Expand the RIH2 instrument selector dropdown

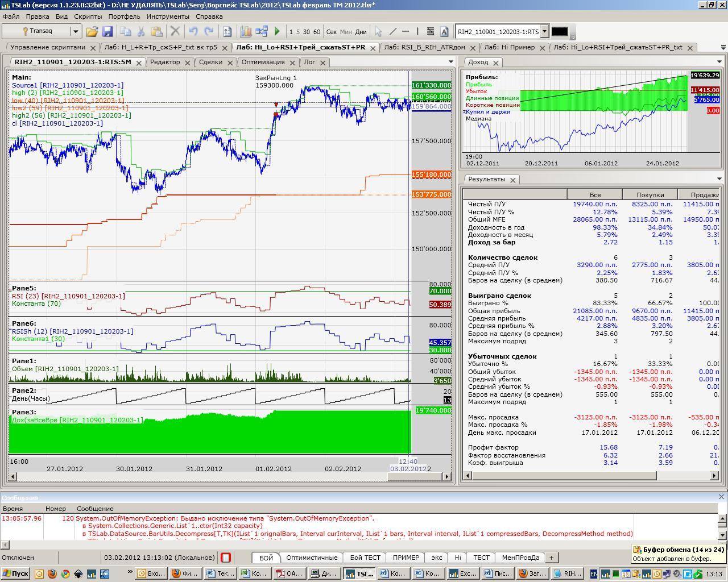pyautogui.click(x=544, y=32)
